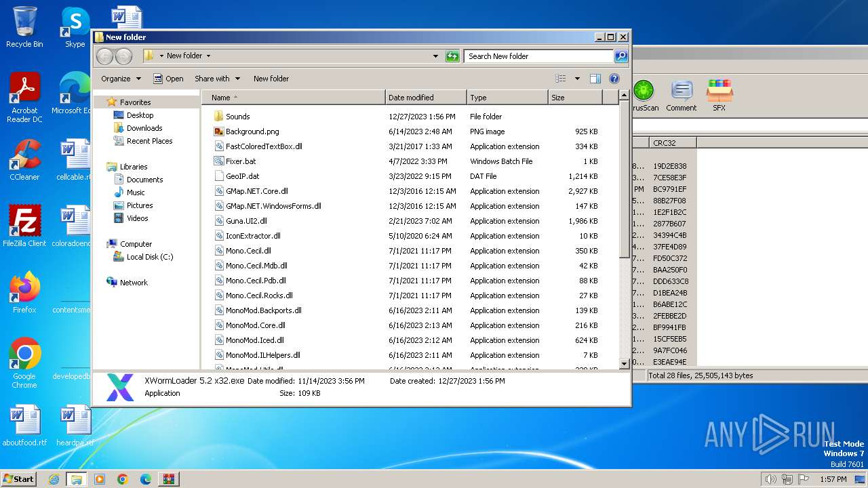Click inside the Search New folder field
Image resolution: width=868 pixels, height=488 pixels.
[x=539, y=56]
